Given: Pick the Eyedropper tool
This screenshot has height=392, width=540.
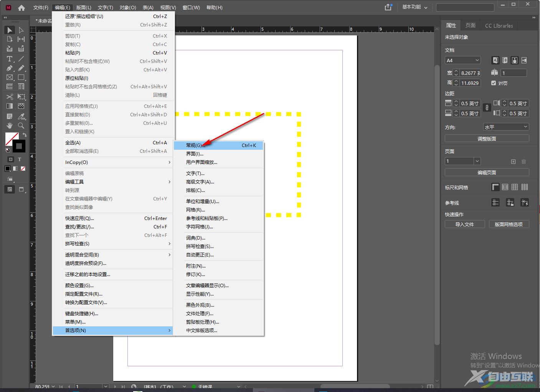Looking at the screenshot, I should point(21,116).
